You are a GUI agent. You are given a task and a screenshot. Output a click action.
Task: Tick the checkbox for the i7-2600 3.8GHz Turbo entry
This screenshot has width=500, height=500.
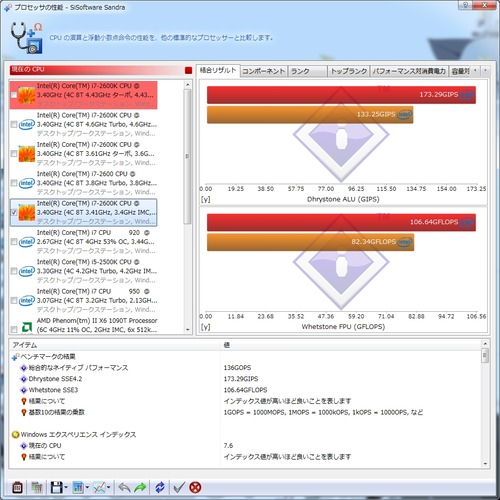[x=14, y=183]
